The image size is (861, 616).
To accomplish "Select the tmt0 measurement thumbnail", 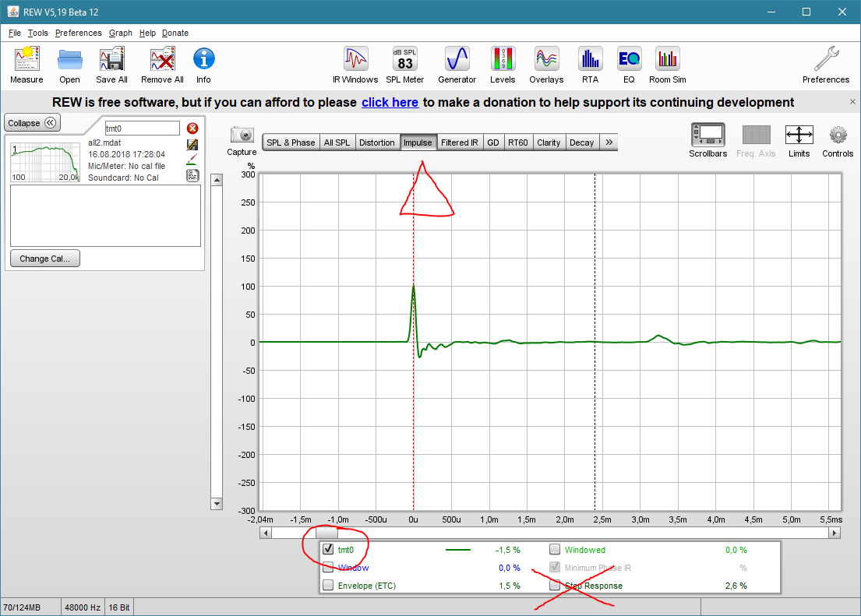I will pyautogui.click(x=45, y=163).
